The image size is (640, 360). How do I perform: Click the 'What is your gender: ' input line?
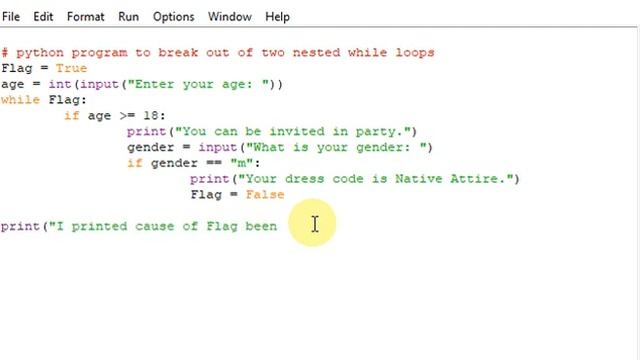pyautogui.click(x=280, y=147)
